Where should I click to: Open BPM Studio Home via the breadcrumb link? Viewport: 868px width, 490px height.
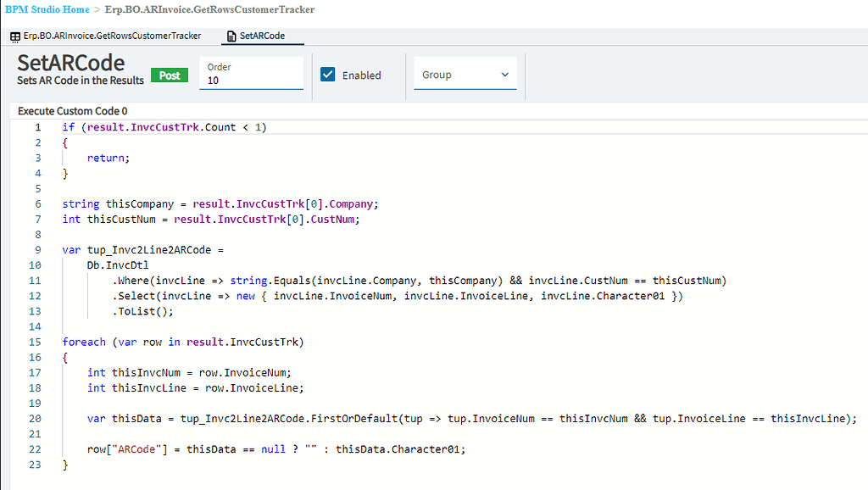[47, 10]
